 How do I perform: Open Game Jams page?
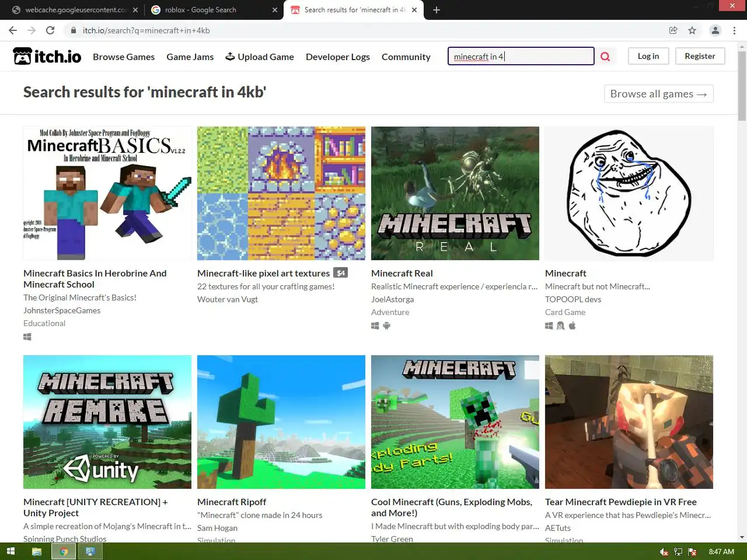(x=190, y=57)
